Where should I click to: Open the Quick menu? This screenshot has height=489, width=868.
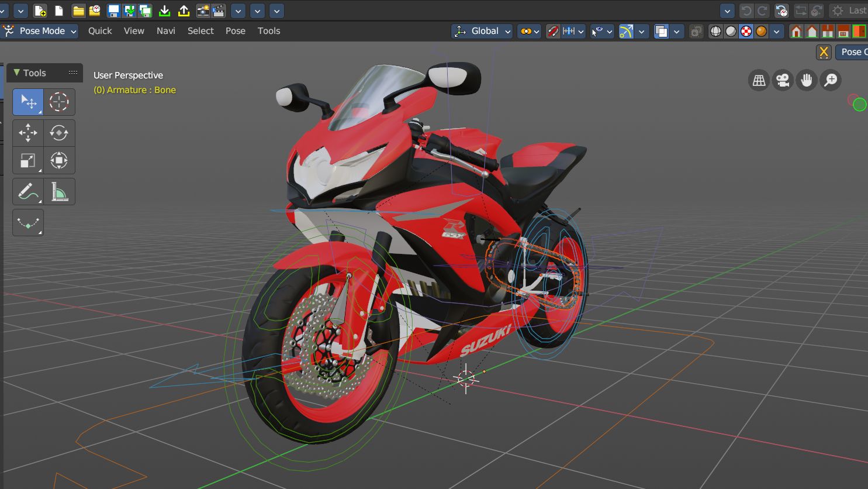coord(100,31)
